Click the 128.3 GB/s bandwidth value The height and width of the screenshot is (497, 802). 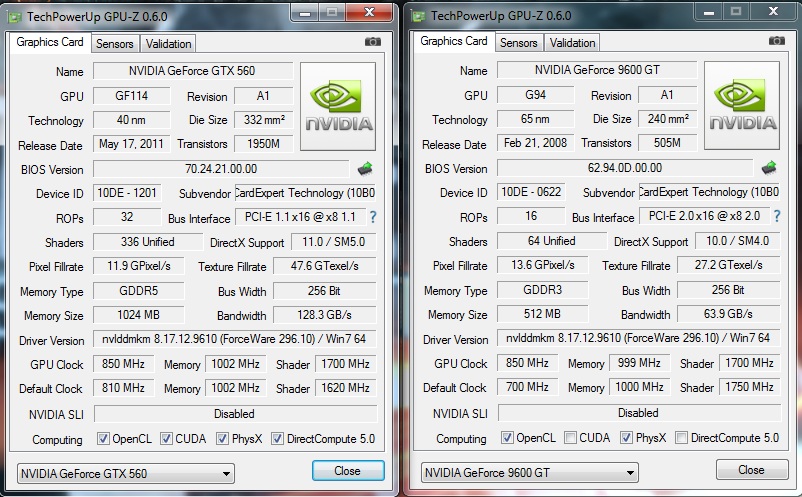pos(325,315)
